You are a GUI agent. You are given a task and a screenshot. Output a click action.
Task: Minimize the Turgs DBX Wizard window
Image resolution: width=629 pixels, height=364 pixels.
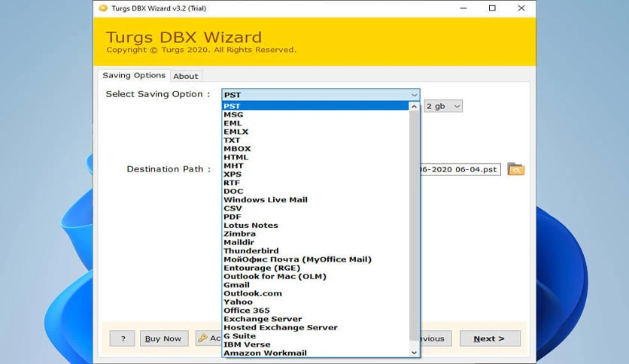pyautogui.click(x=463, y=8)
